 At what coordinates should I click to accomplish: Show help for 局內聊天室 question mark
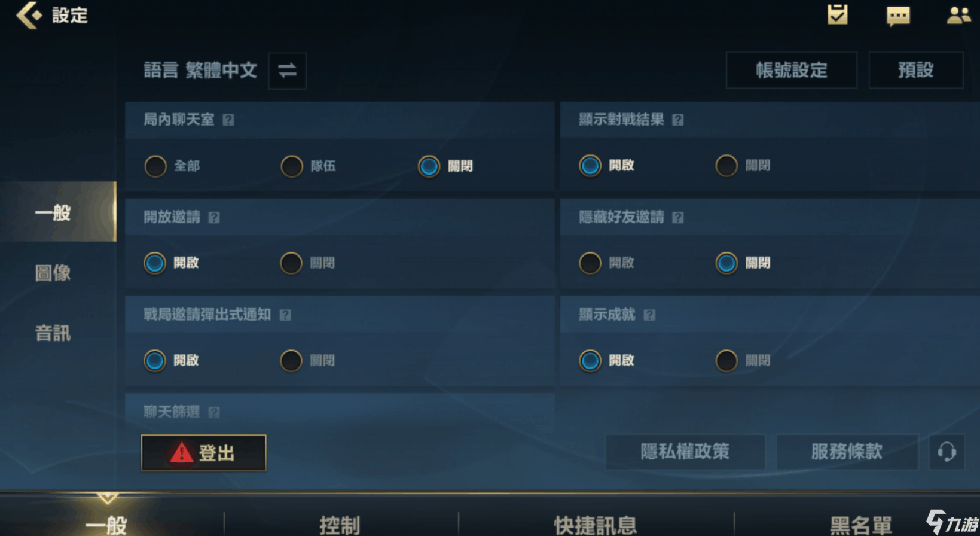[228, 120]
